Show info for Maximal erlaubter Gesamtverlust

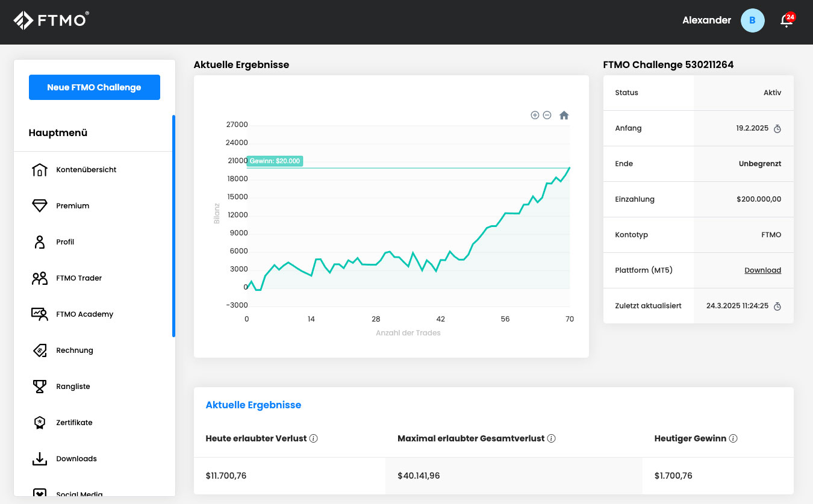point(551,438)
